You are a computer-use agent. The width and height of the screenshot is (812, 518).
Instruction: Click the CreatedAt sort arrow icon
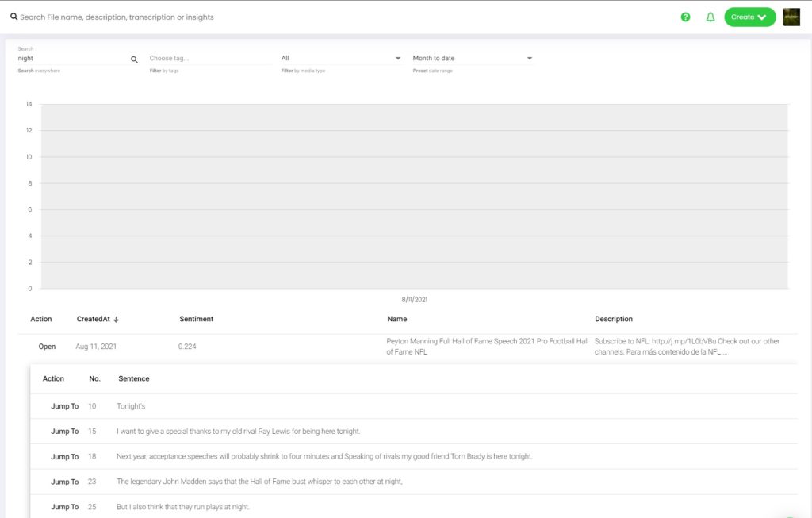point(116,320)
